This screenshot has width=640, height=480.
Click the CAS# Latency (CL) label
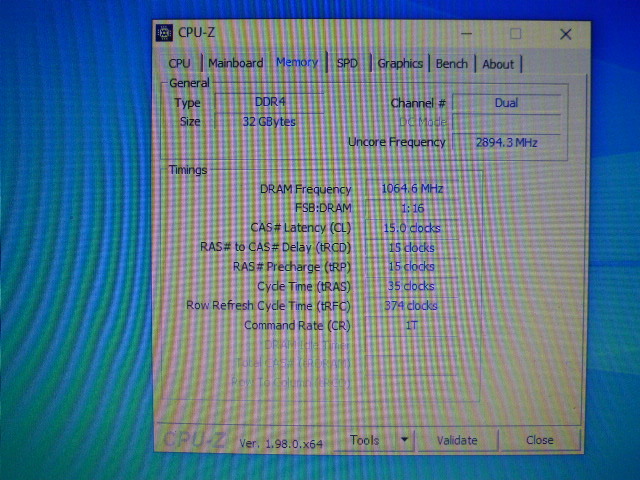pyautogui.click(x=300, y=227)
